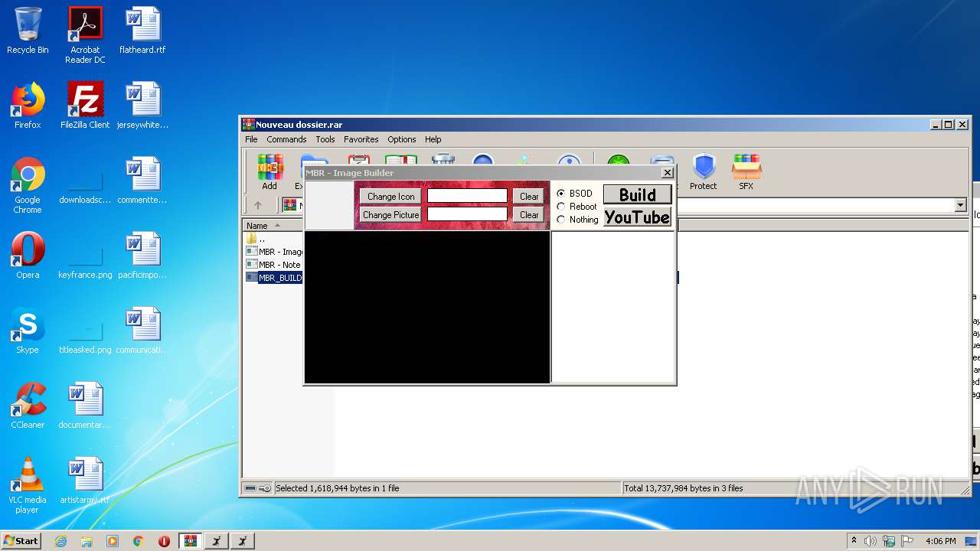Viewport: 980px width, 551px height.
Task: Open the pacificimpo document icon
Action: click(142, 256)
